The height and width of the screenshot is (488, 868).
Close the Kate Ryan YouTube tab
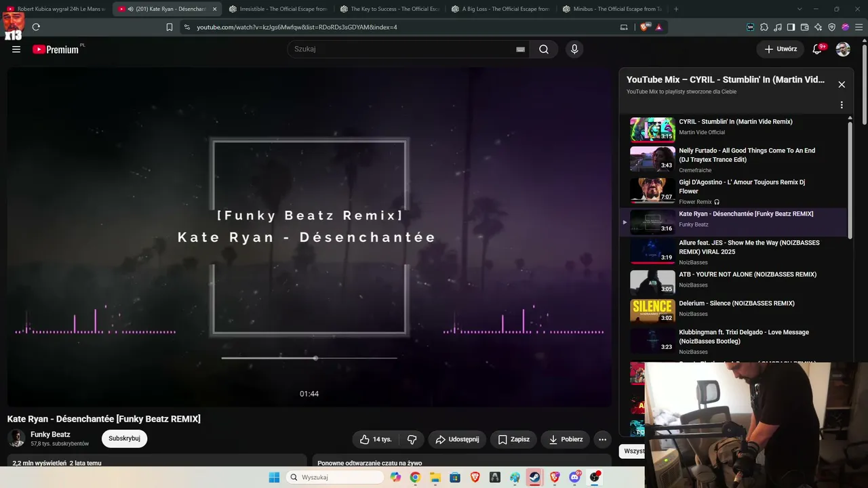coord(215,9)
